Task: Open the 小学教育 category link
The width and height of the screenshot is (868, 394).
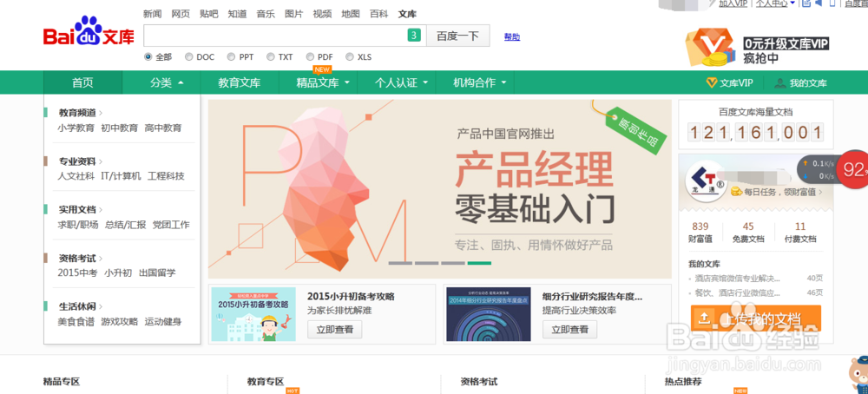Action: pos(76,128)
